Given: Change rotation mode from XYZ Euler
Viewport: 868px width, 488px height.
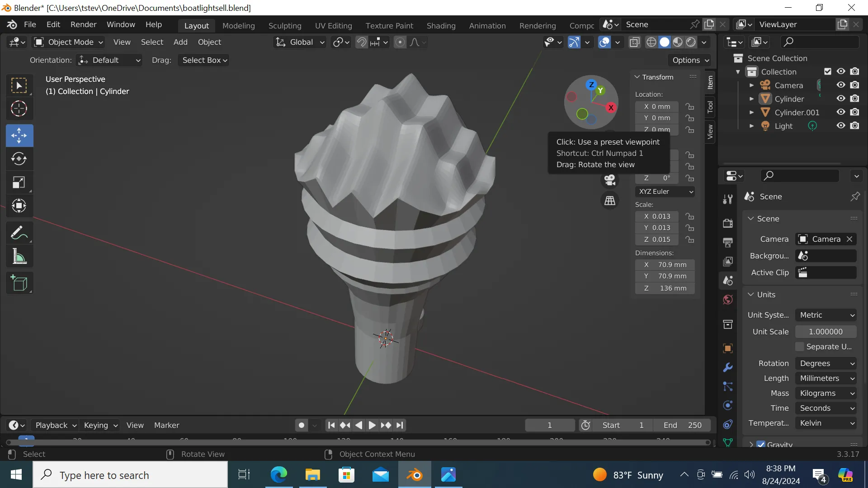Looking at the screenshot, I should pyautogui.click(x=665, y=192).
